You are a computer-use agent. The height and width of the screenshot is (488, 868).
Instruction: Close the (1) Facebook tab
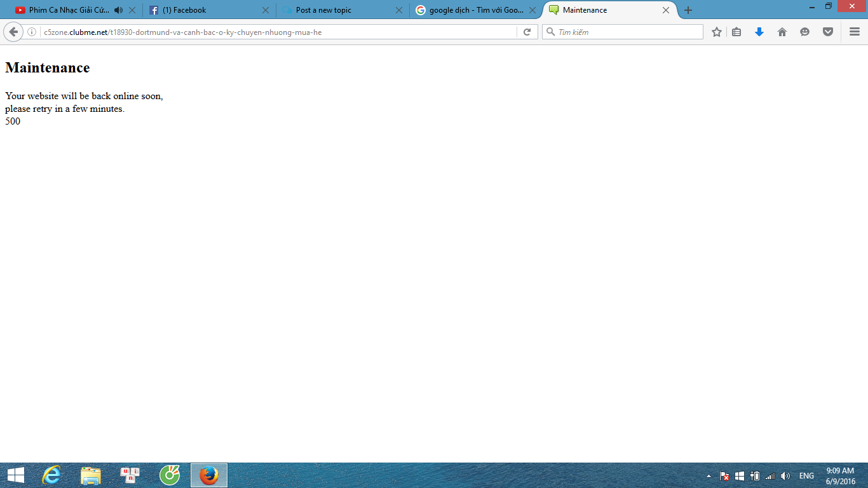[x=266, y=10]
